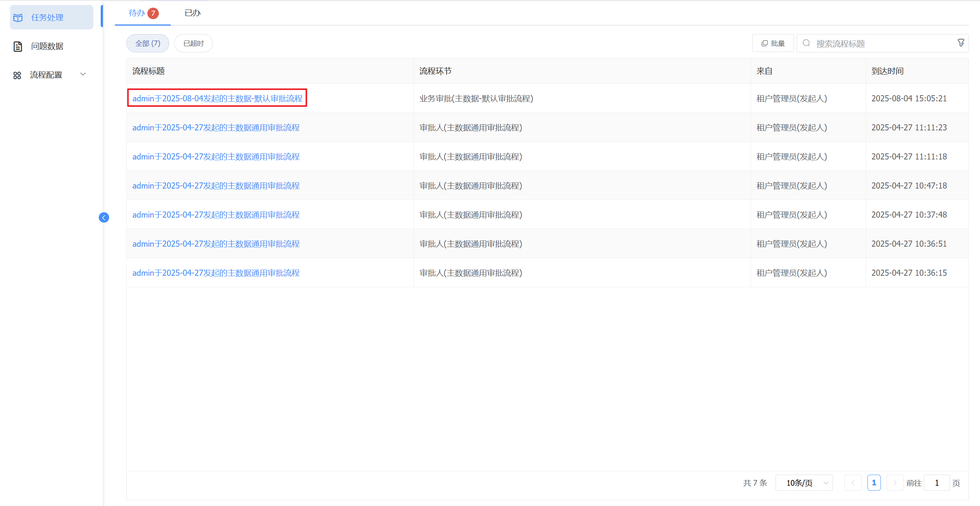Open process arrived at 11:11:23

point(216,128)
